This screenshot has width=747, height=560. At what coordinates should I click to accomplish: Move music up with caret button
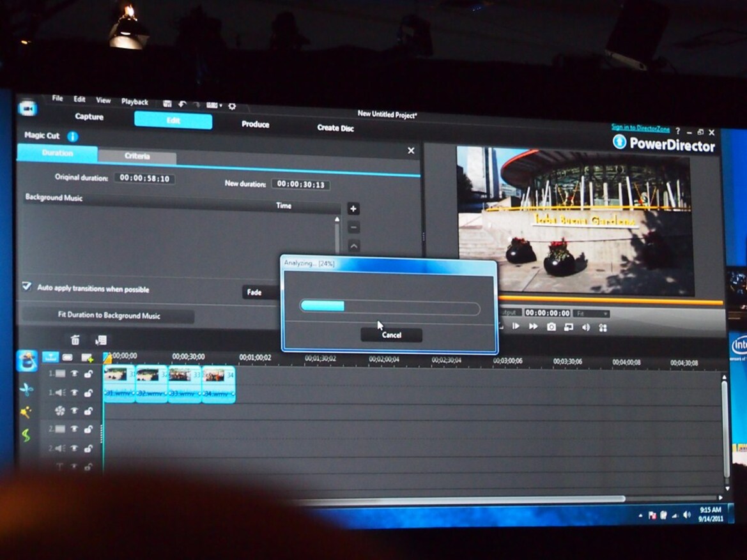pyautogui.click(x=354, y=246)
